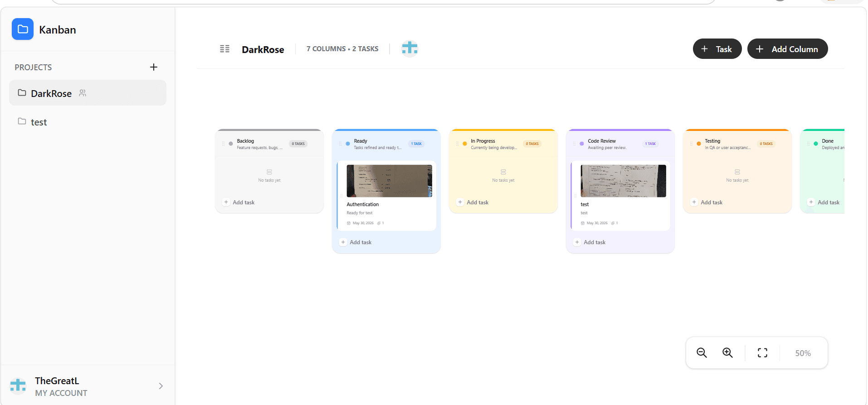Toggle the board list view icon
Screen dimensions: 868x405
click(224, 48)
